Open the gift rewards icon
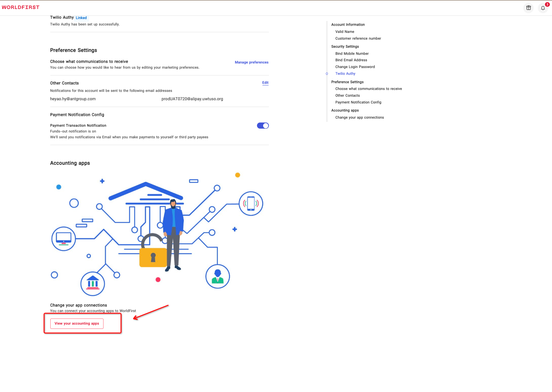This screenshot has height=392, width=552. (x=528, y=8)
